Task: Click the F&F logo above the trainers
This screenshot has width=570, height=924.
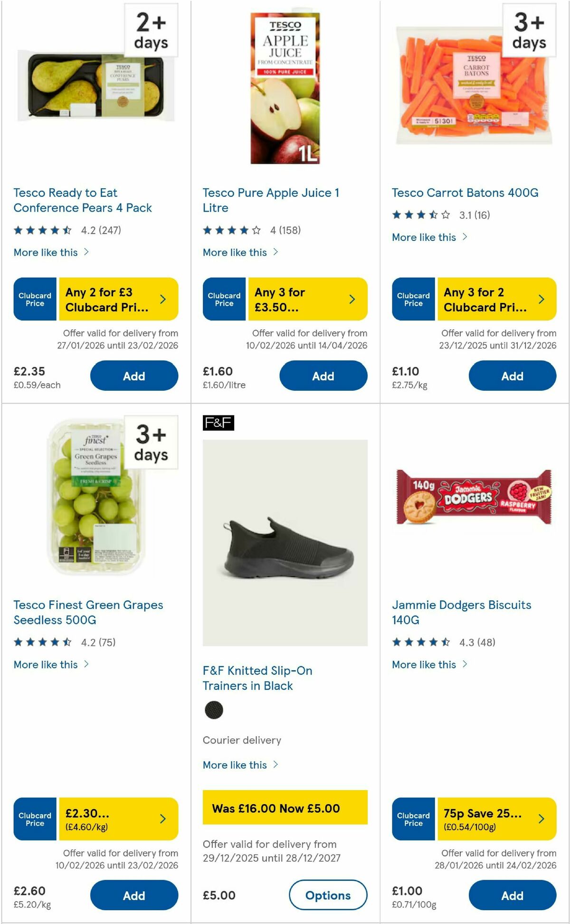Action: (219, 423)
